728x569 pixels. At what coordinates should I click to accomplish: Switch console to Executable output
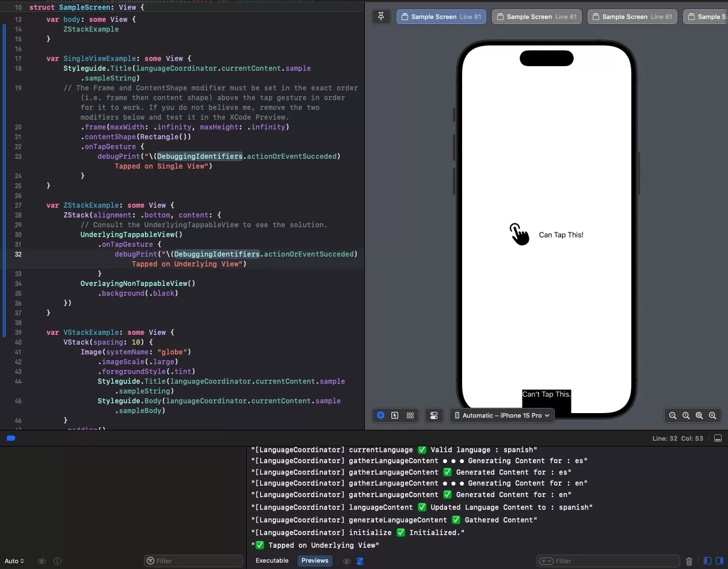tap(272, 561)
